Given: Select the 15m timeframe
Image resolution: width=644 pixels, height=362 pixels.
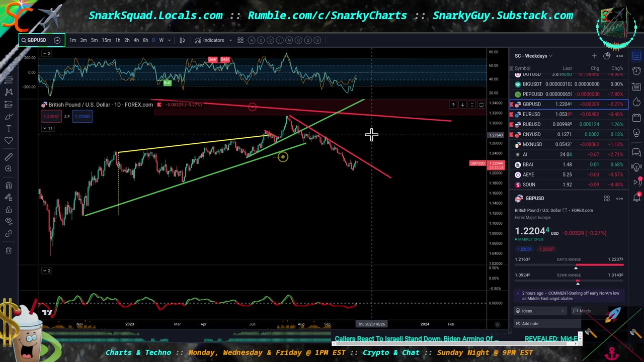Looking at the screenshot, I should 106,40.
